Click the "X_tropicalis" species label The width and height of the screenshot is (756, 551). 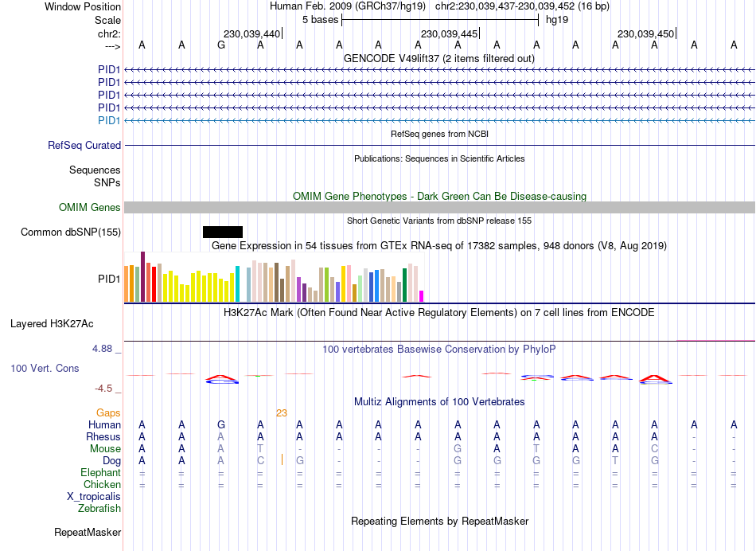(x=94, y=497)
